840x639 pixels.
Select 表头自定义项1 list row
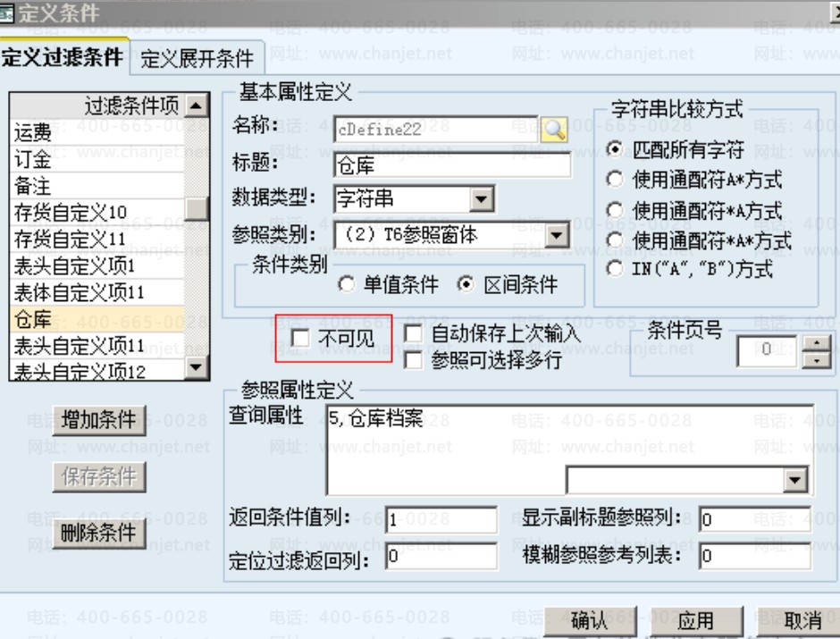tap(97, 265)
